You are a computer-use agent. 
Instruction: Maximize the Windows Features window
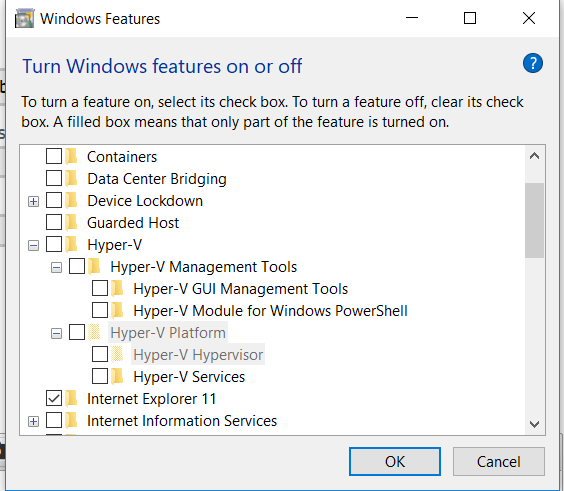click(470, 18)
